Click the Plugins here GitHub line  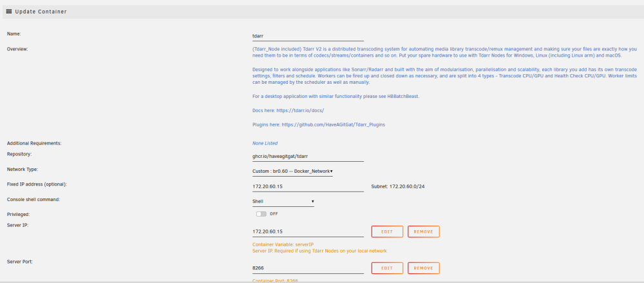[x=319, y=124]
